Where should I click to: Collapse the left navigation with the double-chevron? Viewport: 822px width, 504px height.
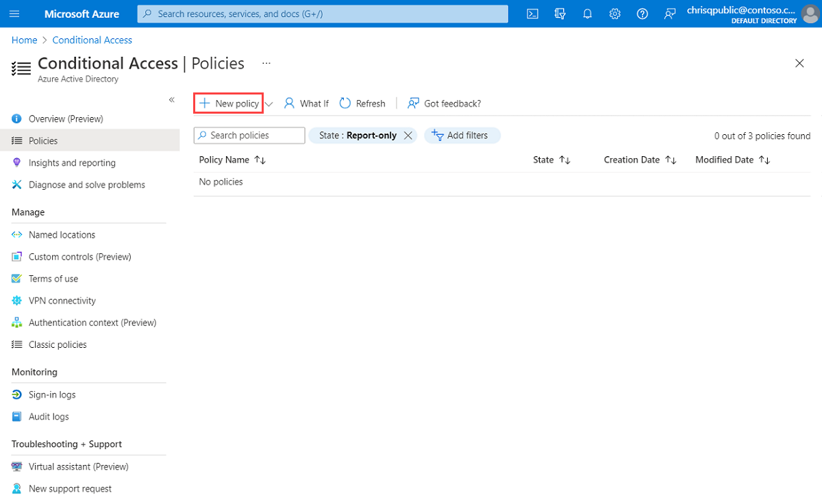pyautogui.click(x=171, y=99)
